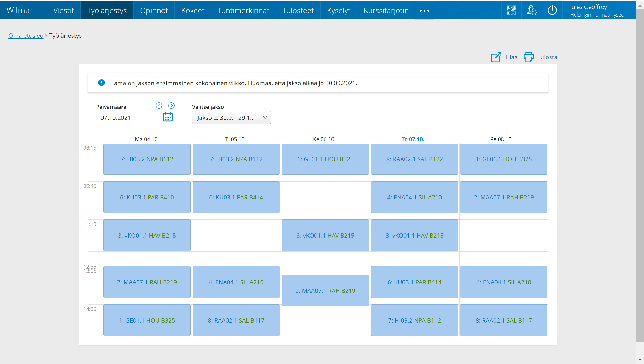
Task: Go to previous week with left arrow
Action: (x=159, y=105)
